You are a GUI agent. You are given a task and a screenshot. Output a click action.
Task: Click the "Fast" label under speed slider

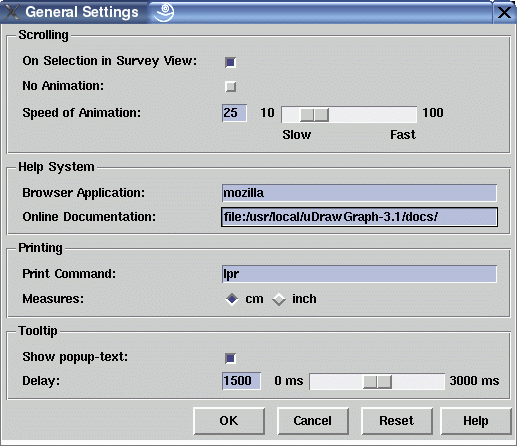[403, 135]
